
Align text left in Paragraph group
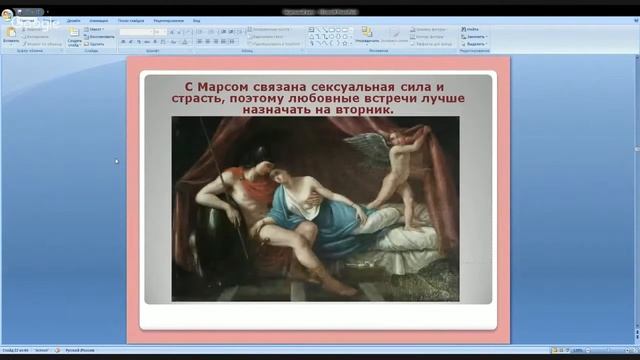coord(200,41)
